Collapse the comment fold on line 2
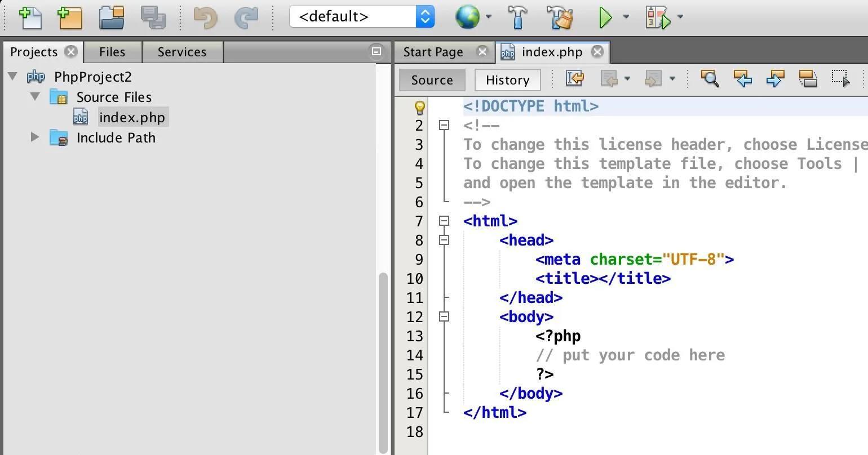This screenshot has height=455, width=868. tap(444, 125)
